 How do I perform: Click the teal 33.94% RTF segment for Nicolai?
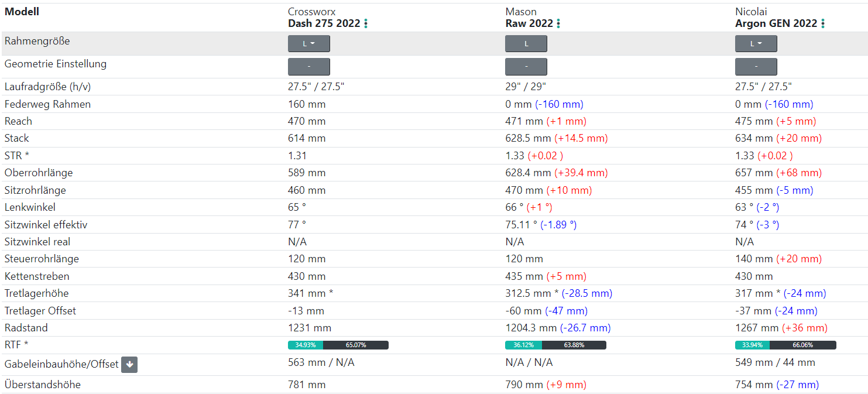752,345
